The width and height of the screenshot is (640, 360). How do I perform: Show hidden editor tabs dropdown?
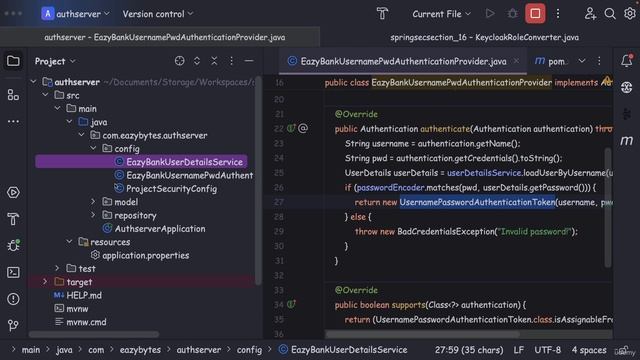(x=582, y=61)
